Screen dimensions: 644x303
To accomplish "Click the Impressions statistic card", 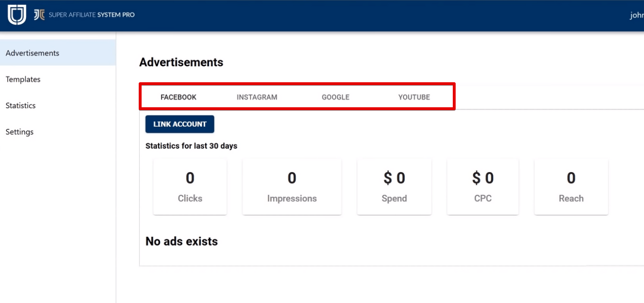I will 292,187.
